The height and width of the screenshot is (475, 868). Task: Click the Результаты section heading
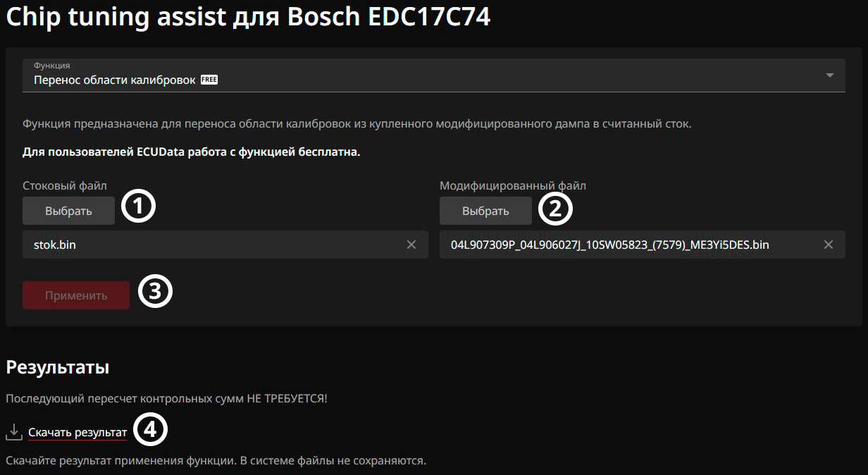57,366
